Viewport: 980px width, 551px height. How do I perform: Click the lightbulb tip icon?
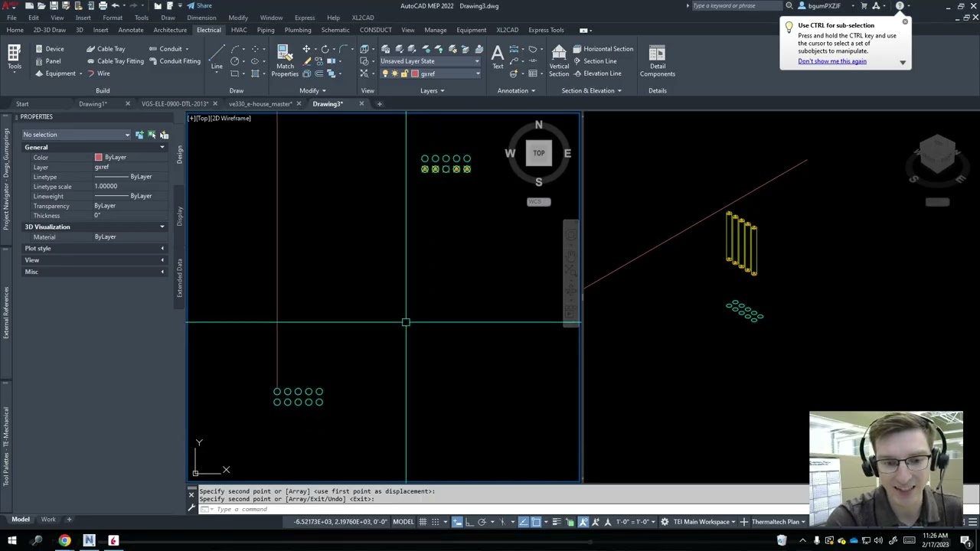point(789,27)
